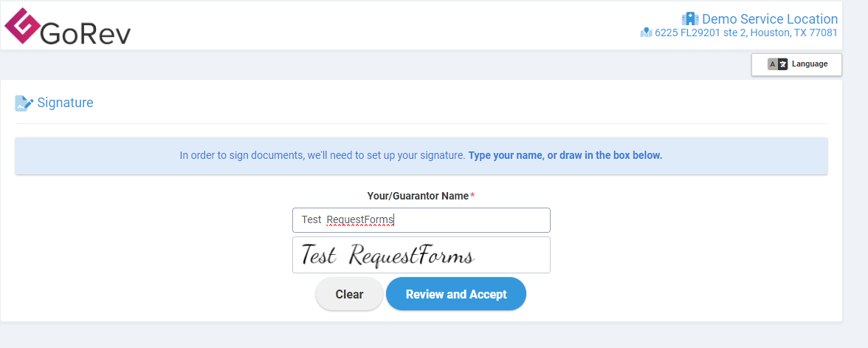Focus the Your/Guarantor Name input field
868x348 pixels.
421,220
